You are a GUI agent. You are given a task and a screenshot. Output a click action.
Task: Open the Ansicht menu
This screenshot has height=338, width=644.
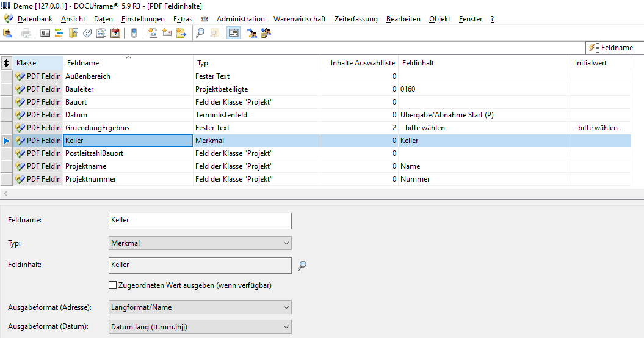point(73,19)
